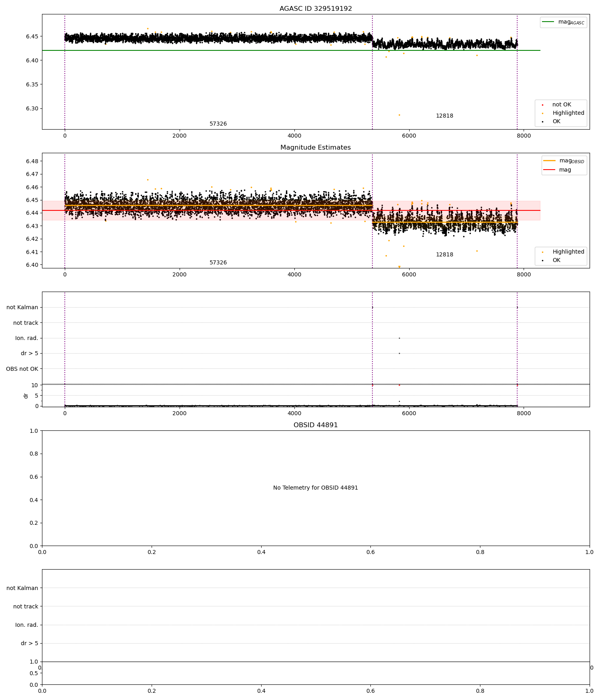The width and height of the screenshot is (600, 700).
Task: Click the highest orange point near 6.465 in Magnitude plot
Action: (x=148, y=180)
